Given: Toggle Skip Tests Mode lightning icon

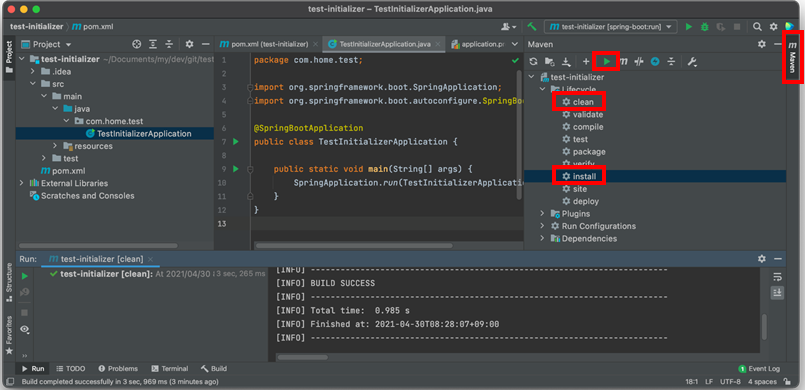Looking at the screenshot, I should pyautogui.click(x=655, y=62).
